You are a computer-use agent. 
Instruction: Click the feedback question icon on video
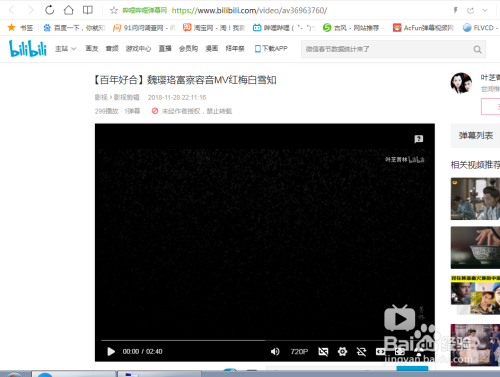[419, 139]
